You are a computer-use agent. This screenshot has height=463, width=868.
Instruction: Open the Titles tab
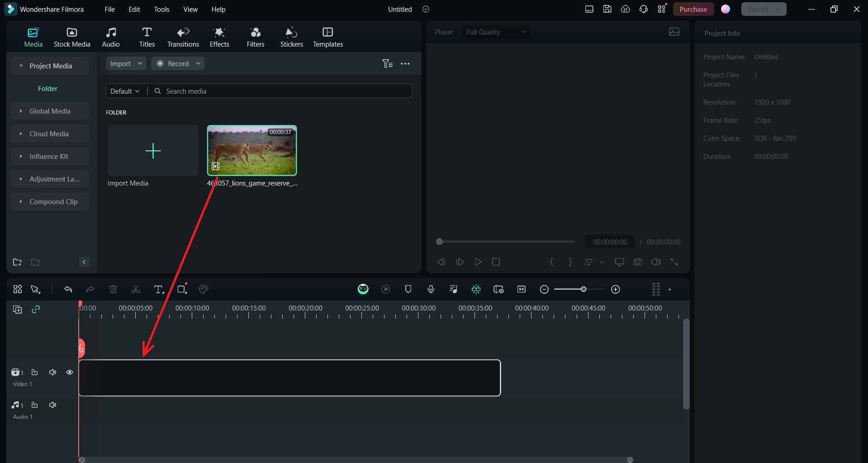click(x=147, y=37)
